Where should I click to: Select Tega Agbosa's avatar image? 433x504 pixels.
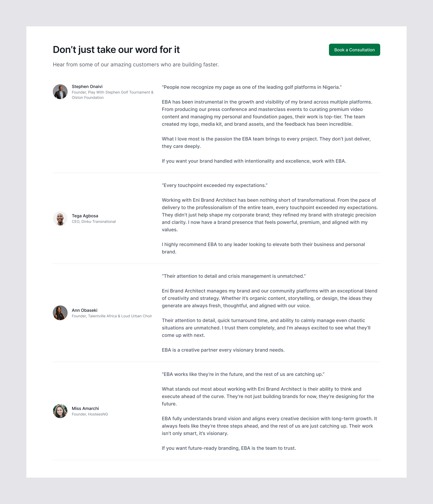[60, 218]
